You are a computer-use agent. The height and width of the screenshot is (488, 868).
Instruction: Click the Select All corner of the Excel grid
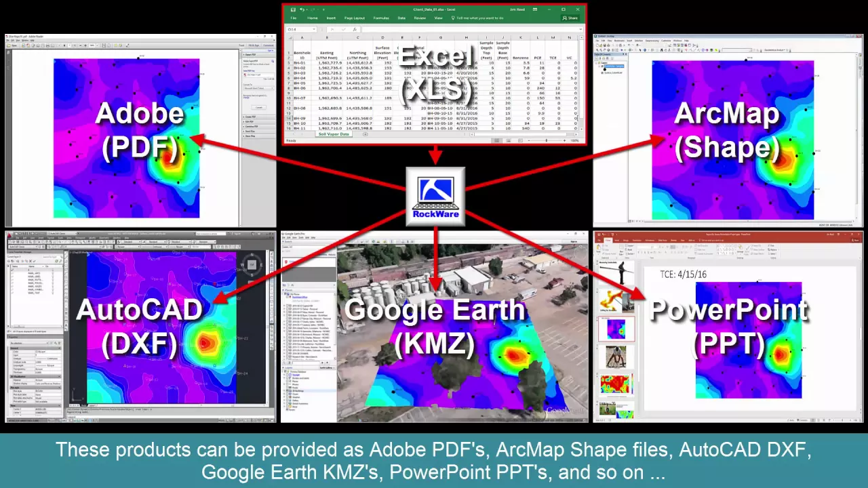(290, 37)
